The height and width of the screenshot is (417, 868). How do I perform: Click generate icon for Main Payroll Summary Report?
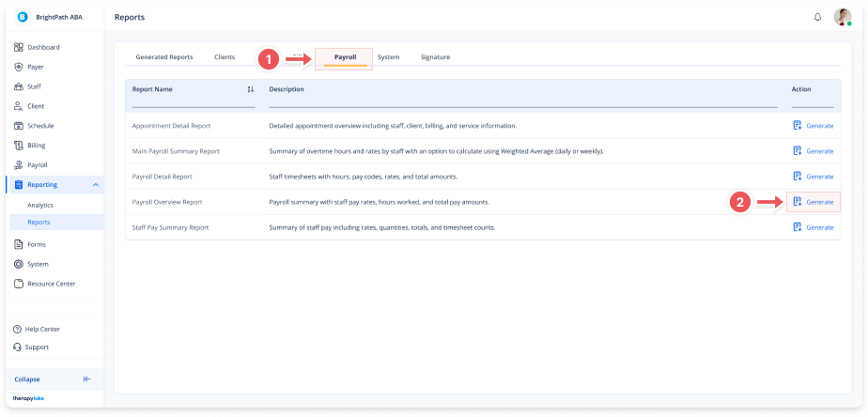pyautogui.click(x=798, y=150)
